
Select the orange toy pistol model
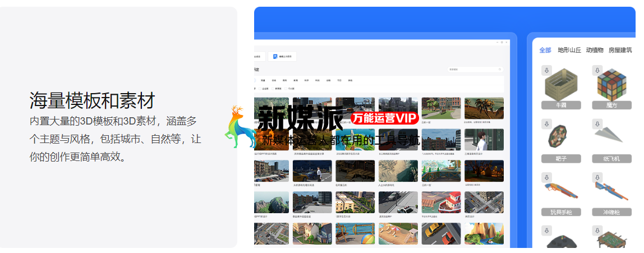[561, 191]
